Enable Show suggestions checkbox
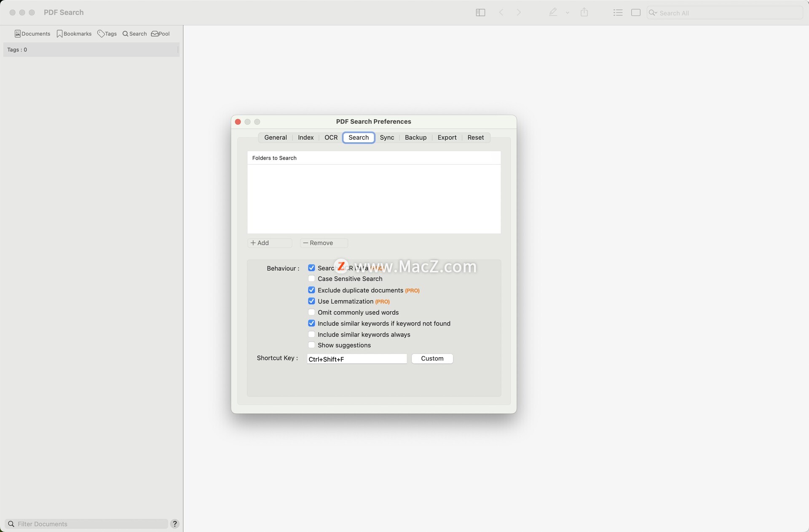The image size is (809, 532). point(311,345)
